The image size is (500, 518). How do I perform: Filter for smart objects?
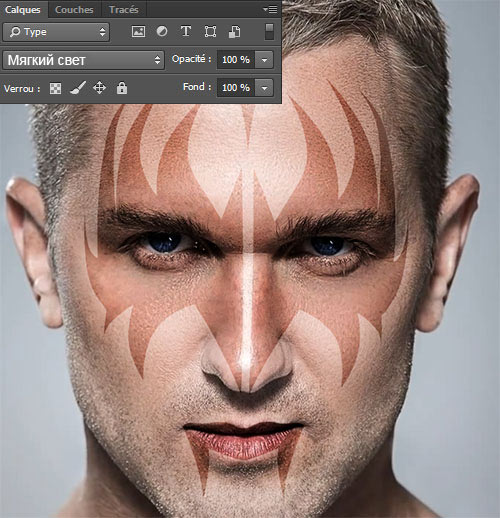point(234,32)
